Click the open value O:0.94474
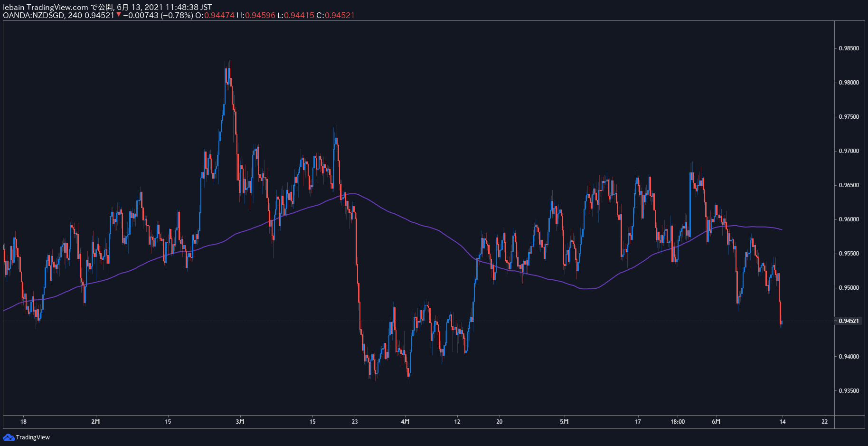This screenshot has height=446, width=868. click(x=215, y=15)
